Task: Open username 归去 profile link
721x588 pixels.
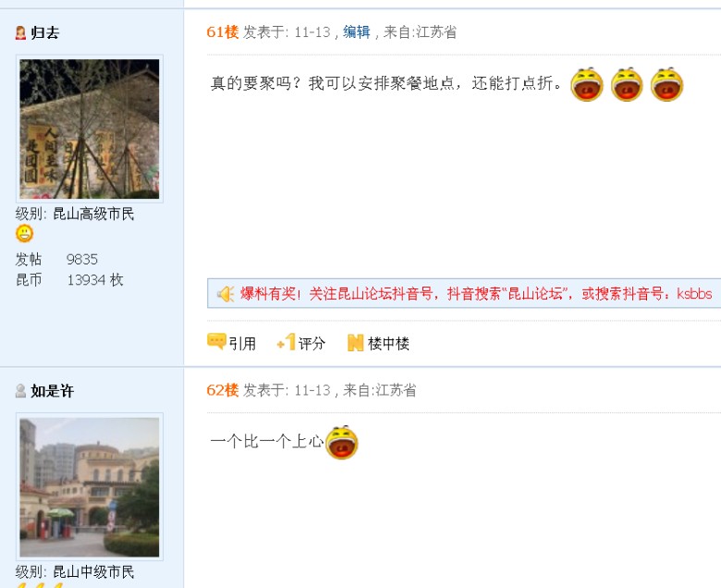Action: tap(45, 32)
